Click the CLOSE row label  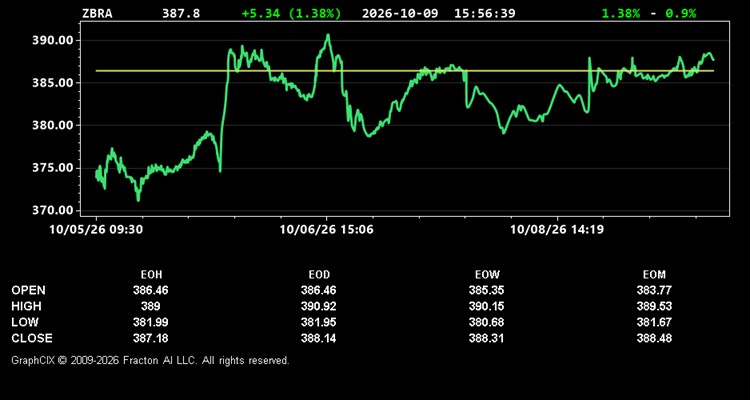(32, 338)
